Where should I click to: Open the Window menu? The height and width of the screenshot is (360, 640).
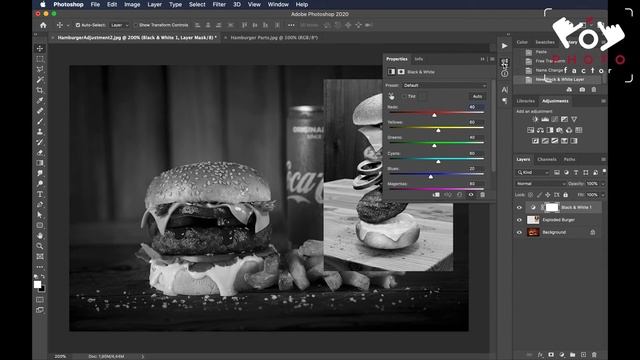click(278, 4)
